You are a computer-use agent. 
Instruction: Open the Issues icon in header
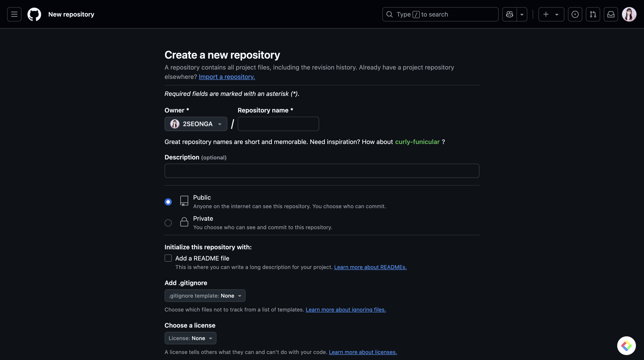point(575,14)
